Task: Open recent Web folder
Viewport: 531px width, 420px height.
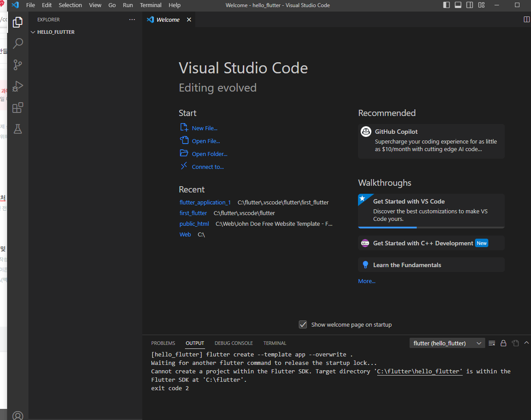Action: coord(185,235)
